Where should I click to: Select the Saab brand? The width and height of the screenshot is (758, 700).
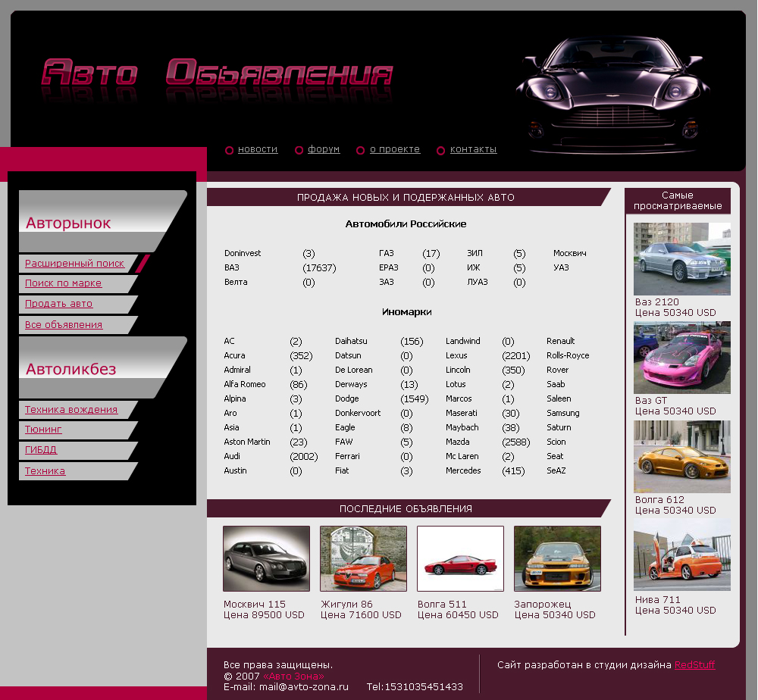click(x=556, y=385)
